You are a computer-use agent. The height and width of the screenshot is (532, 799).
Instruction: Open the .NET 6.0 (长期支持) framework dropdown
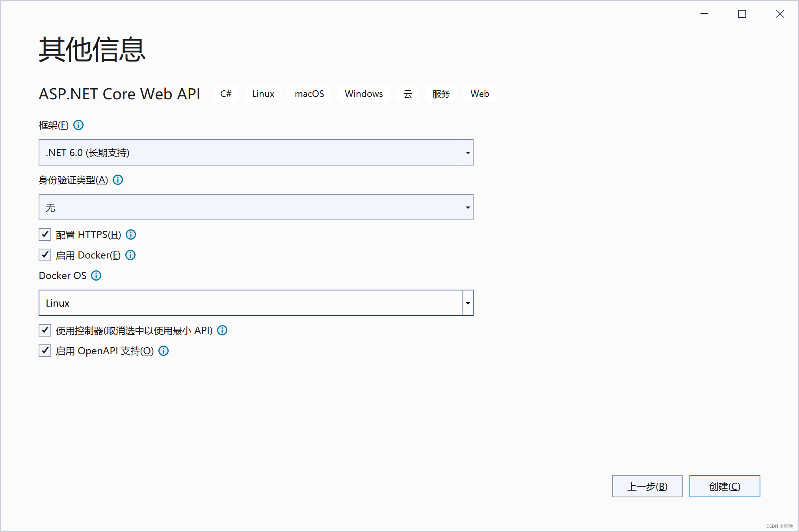256,153
